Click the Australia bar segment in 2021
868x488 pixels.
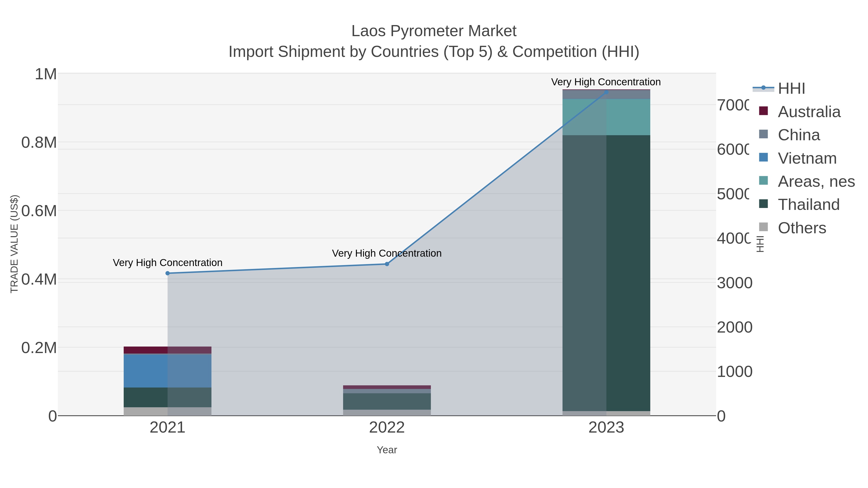pyautogui.click(x=168, y=350)
